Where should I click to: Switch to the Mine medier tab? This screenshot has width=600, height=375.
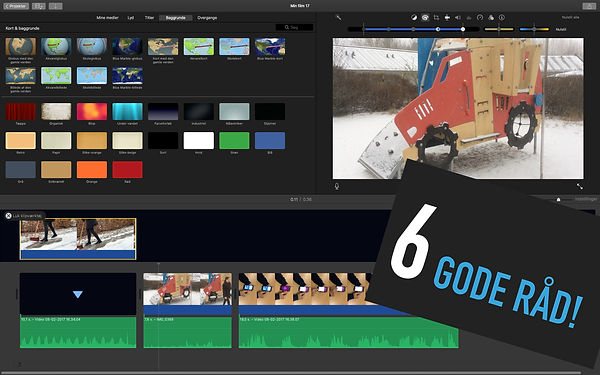107,18
